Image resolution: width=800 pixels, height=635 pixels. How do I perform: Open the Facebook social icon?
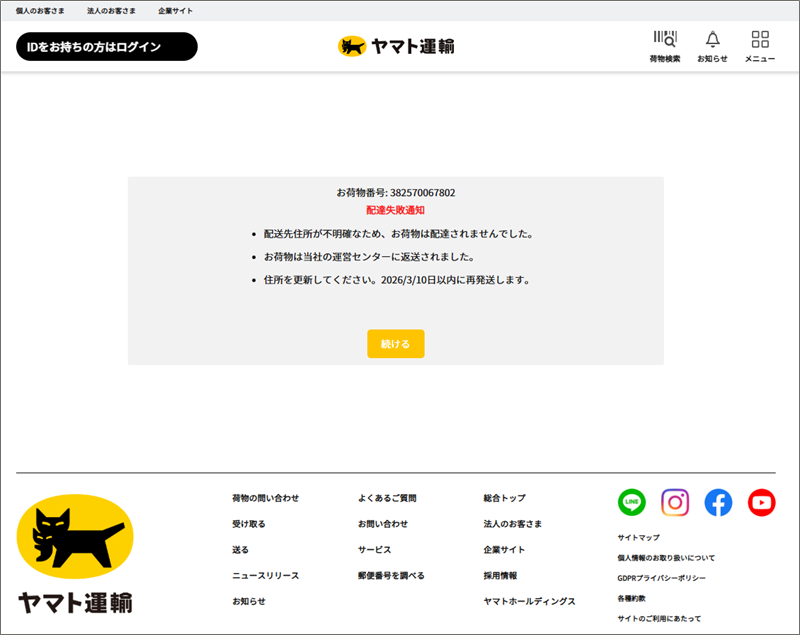point(718,502)
